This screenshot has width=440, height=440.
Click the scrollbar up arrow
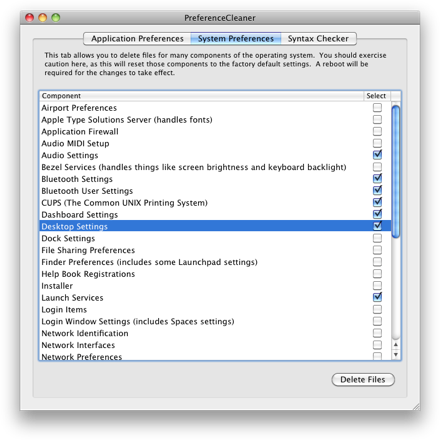point(396,344)
